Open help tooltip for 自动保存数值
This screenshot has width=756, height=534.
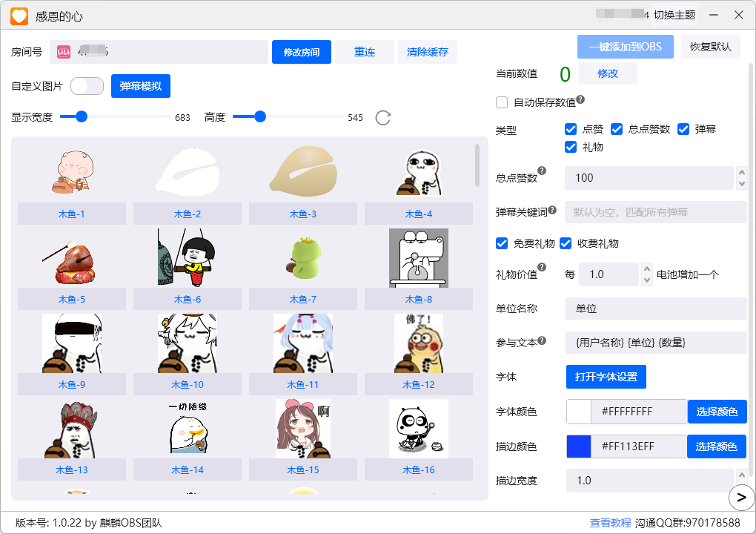tap(580, 99)
